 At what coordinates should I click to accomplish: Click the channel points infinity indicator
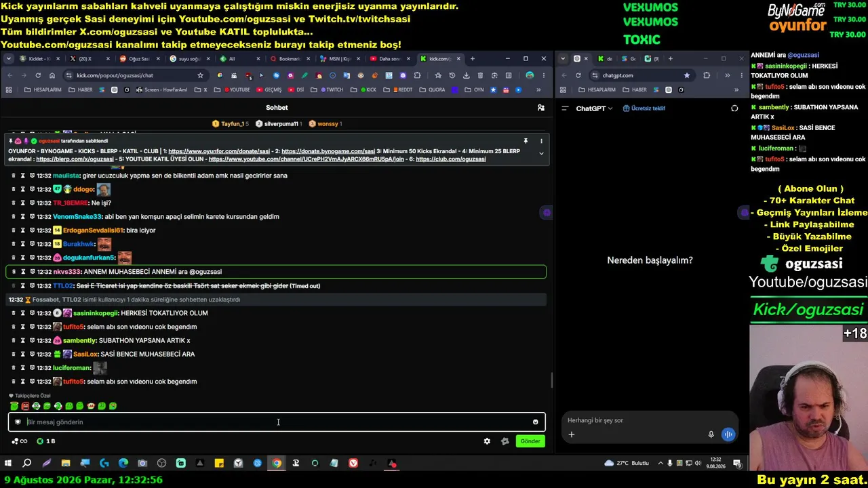click(x=19, y=441)
